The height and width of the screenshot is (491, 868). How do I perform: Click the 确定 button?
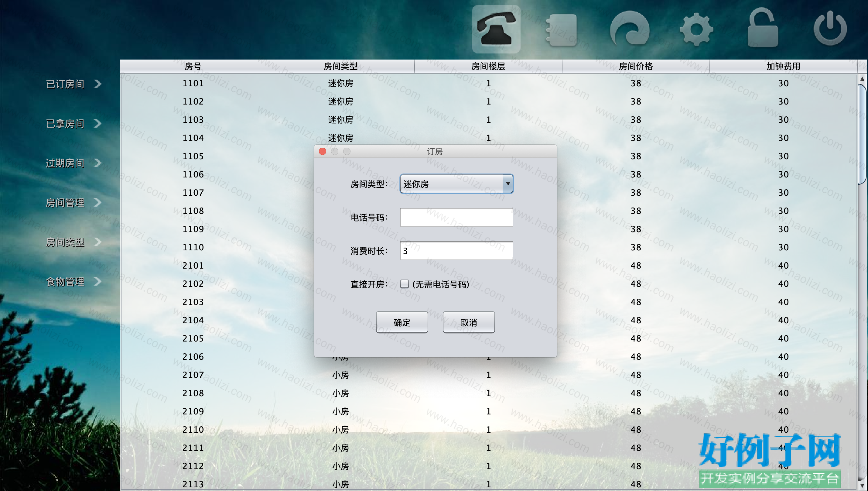coord(402,322)
